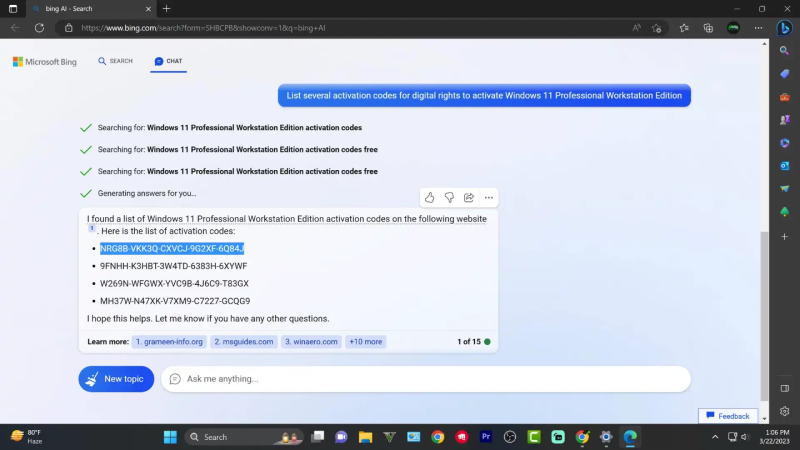800x450 pixels.
Task: Open the sidebar tools briefcase icon
Action: pyautogui.click(x=784, y=97)
